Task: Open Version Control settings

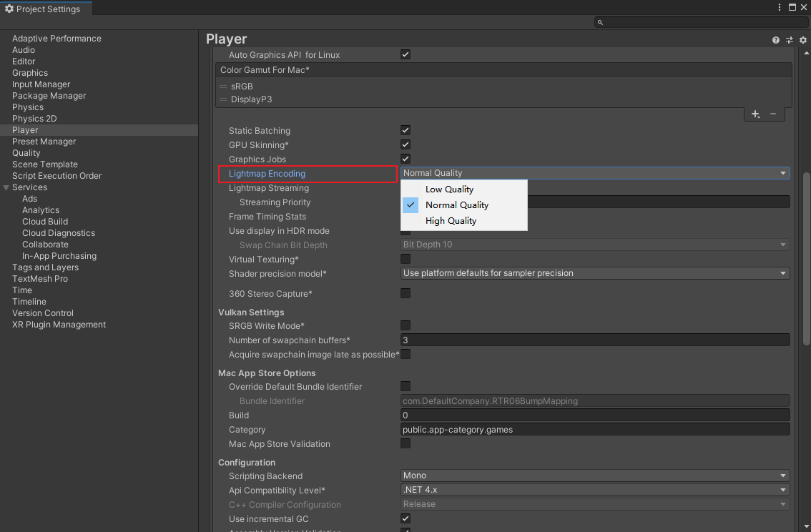Action: (x=43, y=313)
